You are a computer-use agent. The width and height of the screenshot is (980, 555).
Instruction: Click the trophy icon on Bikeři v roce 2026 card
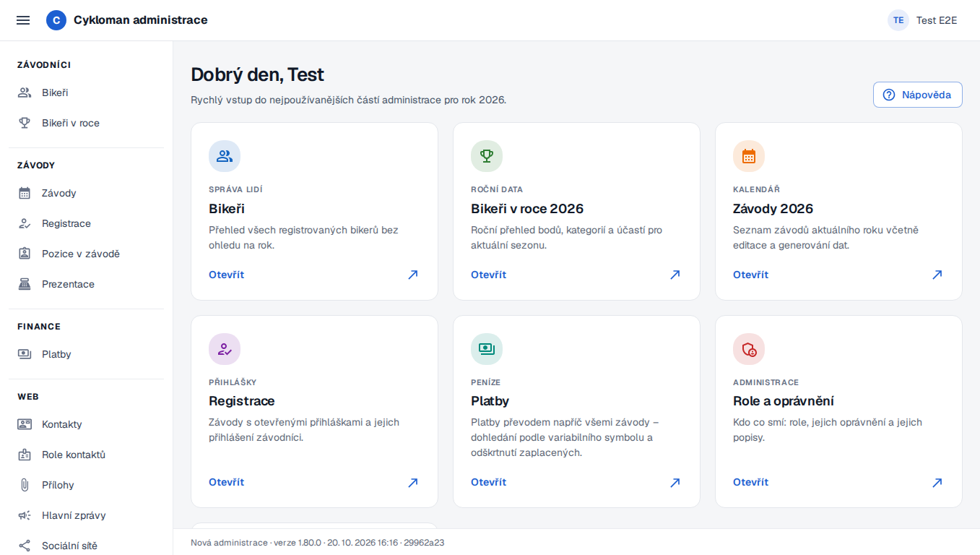pyautogui.click(x=487, y=156)
